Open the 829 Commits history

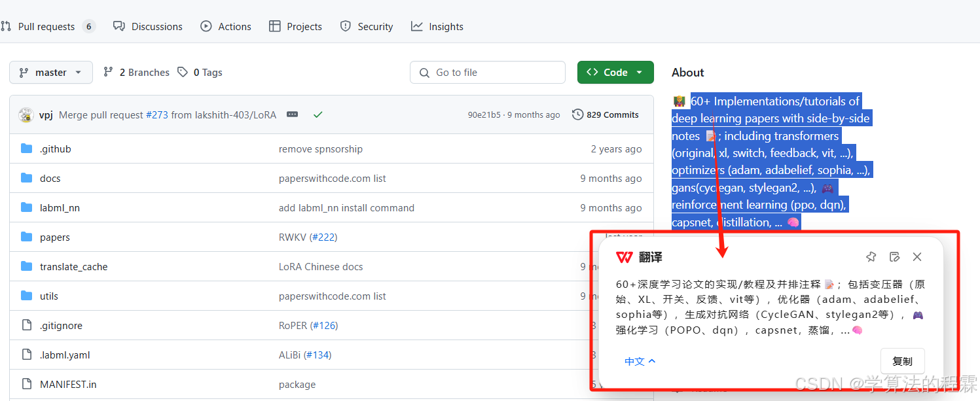(606, 114)
